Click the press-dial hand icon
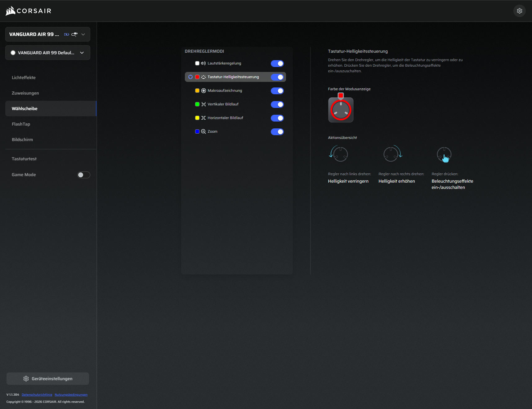The image size is (532, 409). click(x=444, y=154)
